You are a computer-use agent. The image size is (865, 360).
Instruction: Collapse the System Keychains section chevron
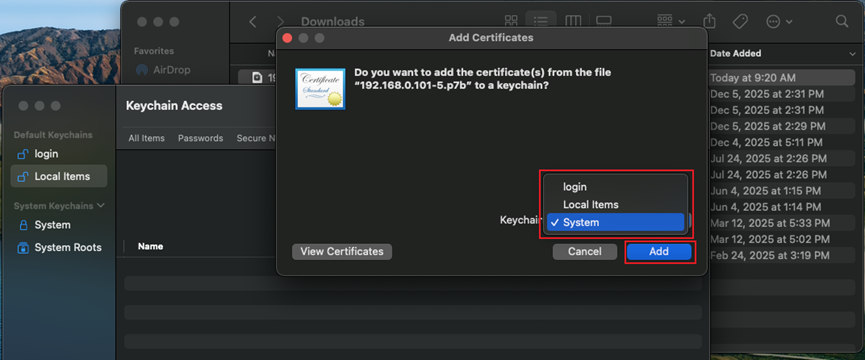[x=100, y=206]
